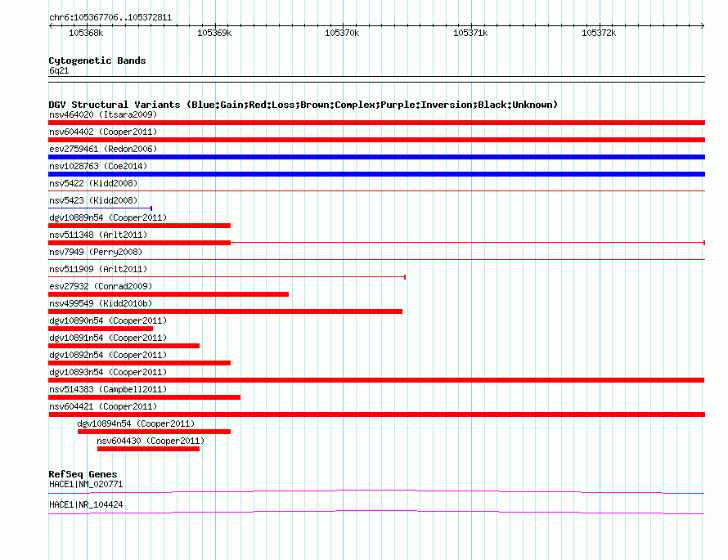Open nsv604430 (Cooper2011) variant label
This screenshot has height=560, width=728.
(151, 441)
